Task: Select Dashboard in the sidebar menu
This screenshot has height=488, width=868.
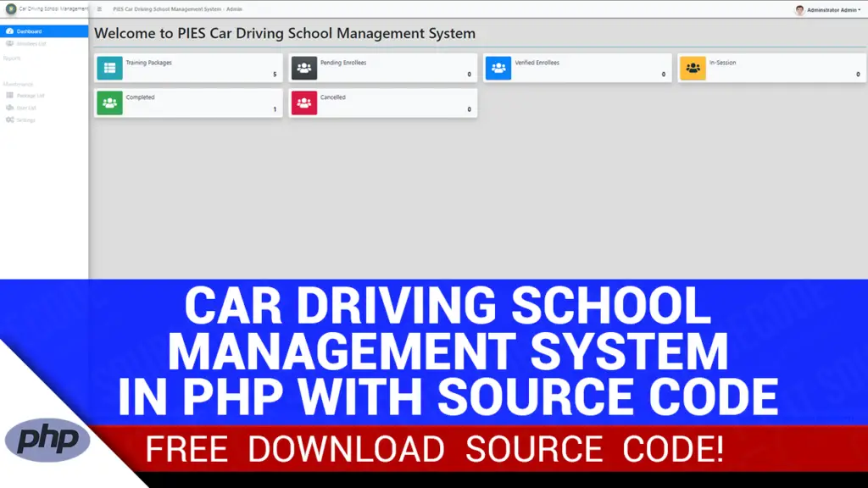Action: tap(28, 30)
